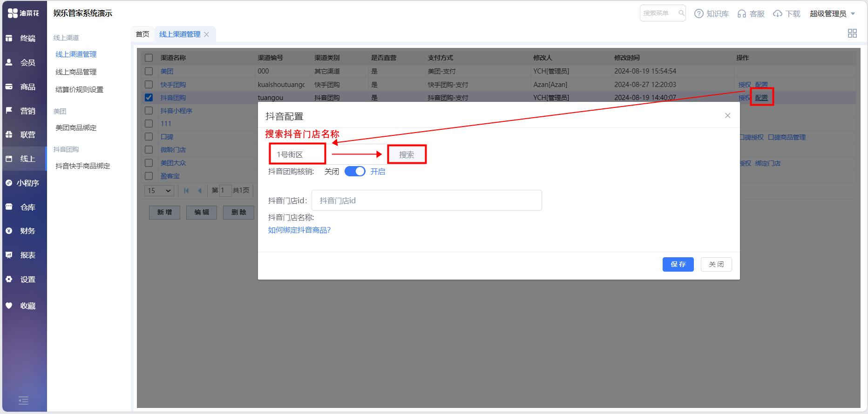Image resolution: width=868 pixels, height=414 pixels.
Task: Click the 删除 button
Action: coord(239,212)
